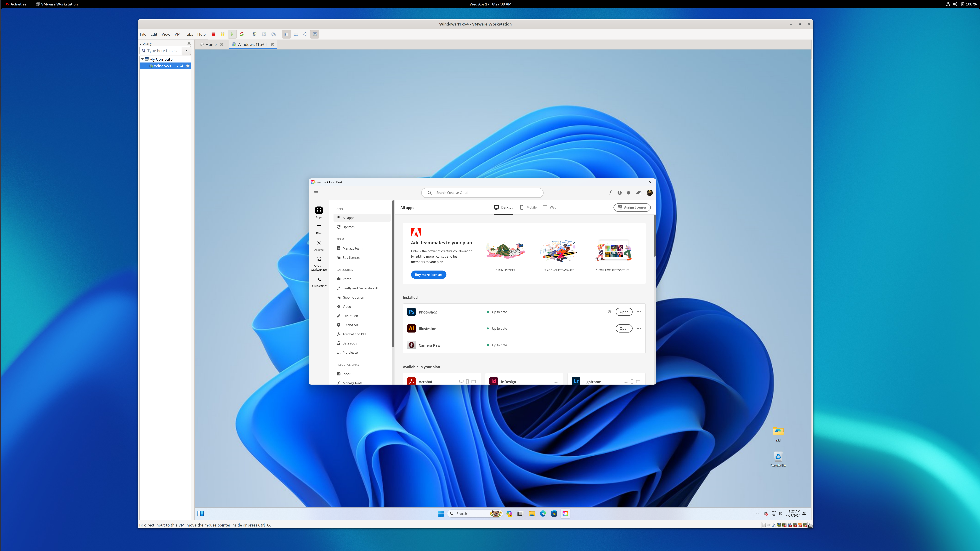Open the fonts icon in Creative Cloud header
Image resolution: width=980 pixels, height=551 pixels.
[610, 193]
